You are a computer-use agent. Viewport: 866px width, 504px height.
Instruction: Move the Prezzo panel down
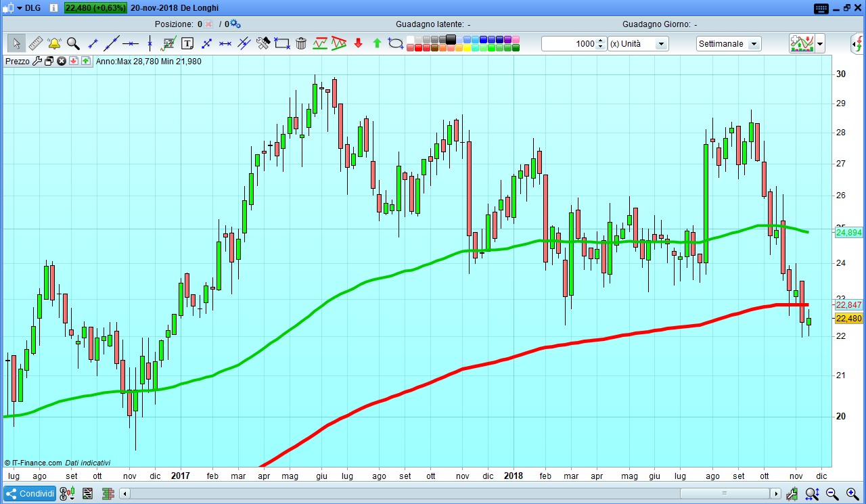point(74,61)
